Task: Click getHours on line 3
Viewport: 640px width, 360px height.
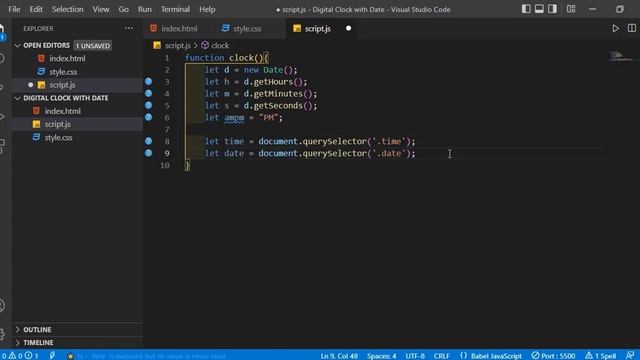Action: tap(273, 82)
